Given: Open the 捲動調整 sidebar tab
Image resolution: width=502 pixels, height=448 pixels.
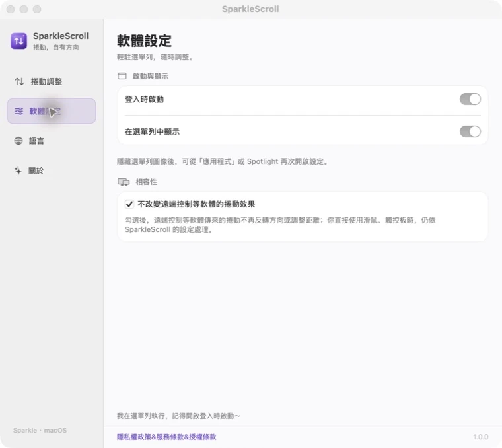Looking at the screenshot, I should click(x=52, y=81).
